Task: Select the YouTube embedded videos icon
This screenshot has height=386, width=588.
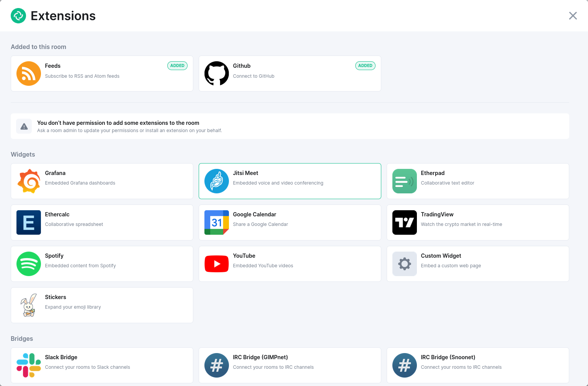Action: click(x=216, y=264)
